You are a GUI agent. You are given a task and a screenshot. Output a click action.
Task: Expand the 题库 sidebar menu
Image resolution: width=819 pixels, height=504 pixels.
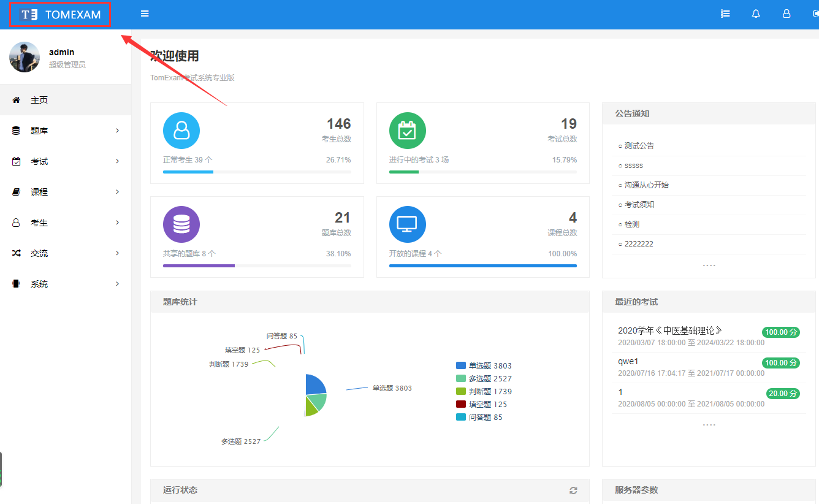point(65,131)
